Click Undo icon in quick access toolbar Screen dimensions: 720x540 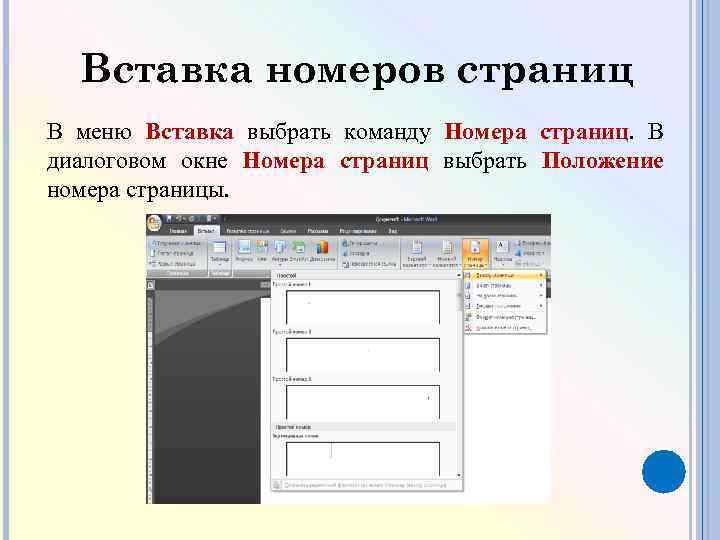coord(180,219)
